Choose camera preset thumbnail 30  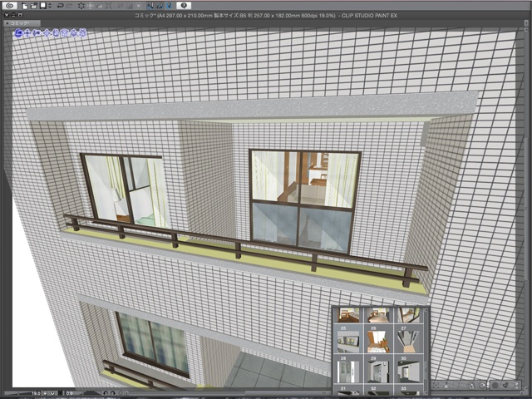(408, 369)
